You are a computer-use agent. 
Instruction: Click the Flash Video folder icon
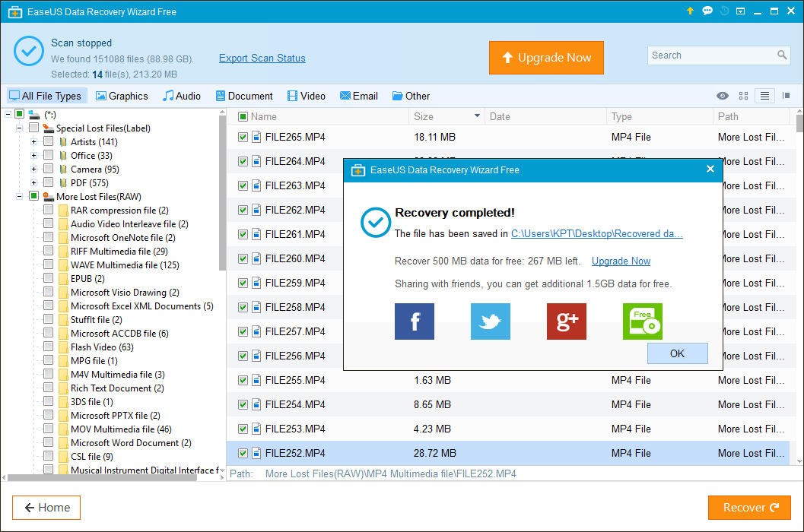pos(63,347)
